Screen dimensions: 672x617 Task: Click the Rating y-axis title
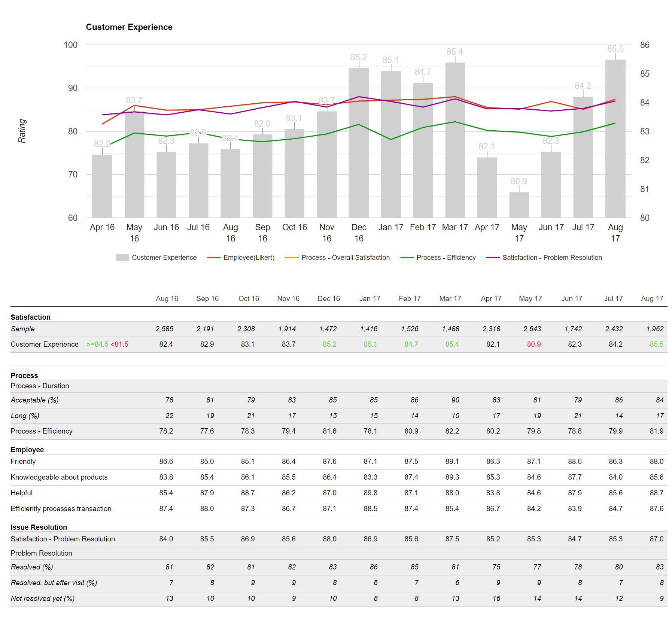click(x=22, y=131)
